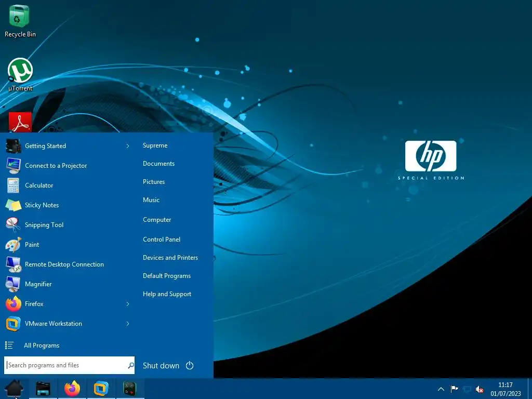Click the Paint palette icon
Viewport: 532px width, 399px height.
(13, 245)
